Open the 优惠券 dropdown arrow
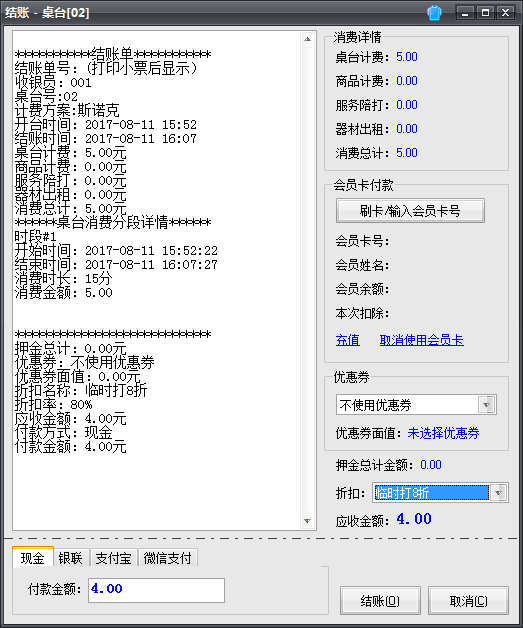This screenshot has height=628, width=523. click(x=487, y=405)
